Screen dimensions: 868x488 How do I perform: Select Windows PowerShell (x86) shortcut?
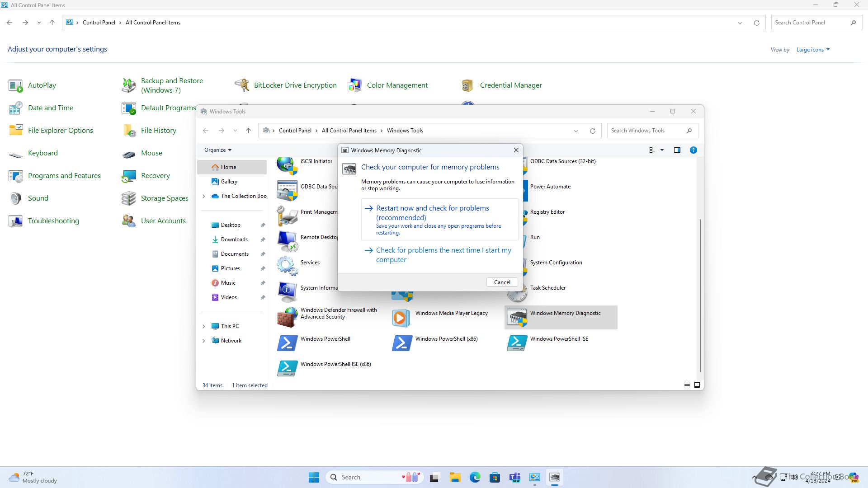(x=435, y=343)
